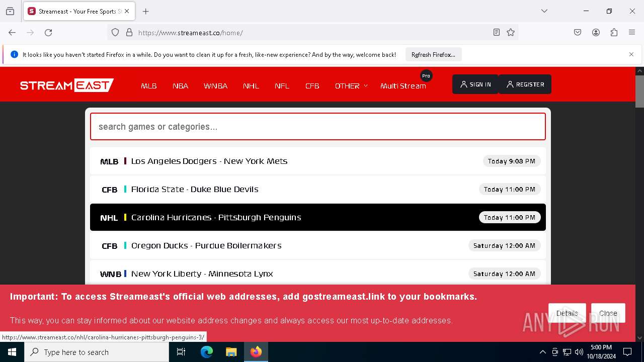This screenshot has height=362, width=644.
Task: Open Firefox View icon in tab bar
Action: (x=10, y=11)
